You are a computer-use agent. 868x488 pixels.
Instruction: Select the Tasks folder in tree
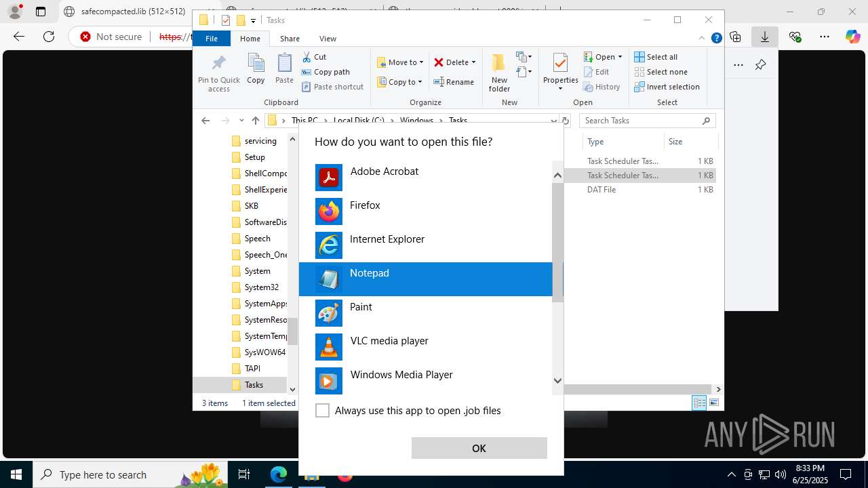click(x=254, y=385)
